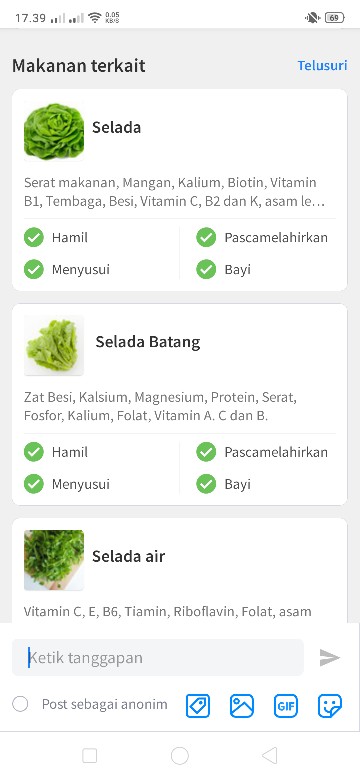Open the Selada air card title

128,556
